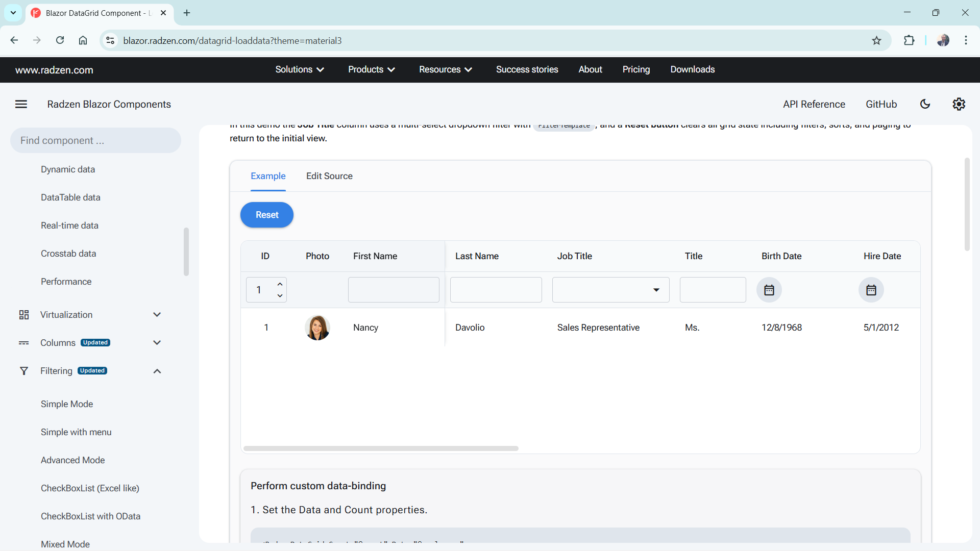This screenshot has height=551, width=980.
Task: View site information icon in address bar
Action: tap(110, 41)
